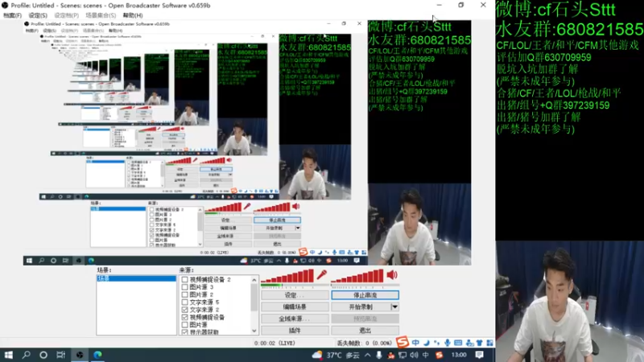Open Task View on the taskbar

coord(61,355)
